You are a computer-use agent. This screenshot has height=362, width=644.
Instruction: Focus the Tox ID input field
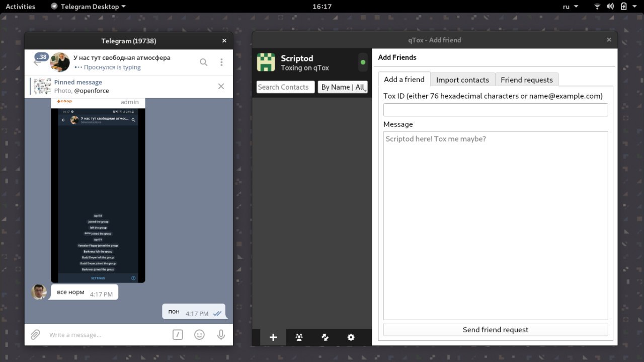[x=496, y=110]
